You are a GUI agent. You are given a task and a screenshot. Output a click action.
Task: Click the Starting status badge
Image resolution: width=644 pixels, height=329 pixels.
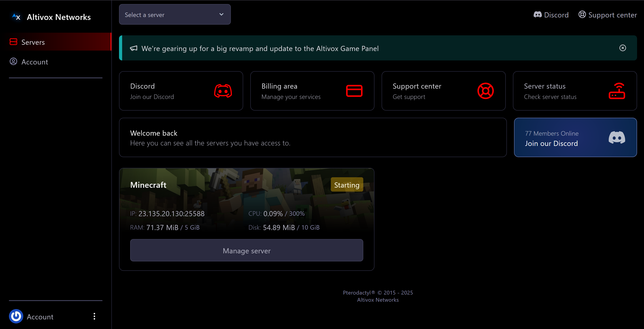346,185
